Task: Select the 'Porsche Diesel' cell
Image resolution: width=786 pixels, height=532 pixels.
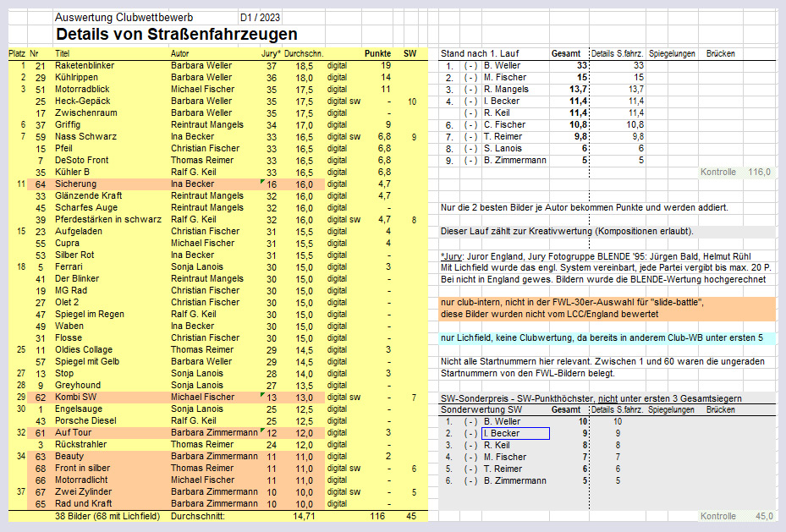Action: [x=85, y=421]
